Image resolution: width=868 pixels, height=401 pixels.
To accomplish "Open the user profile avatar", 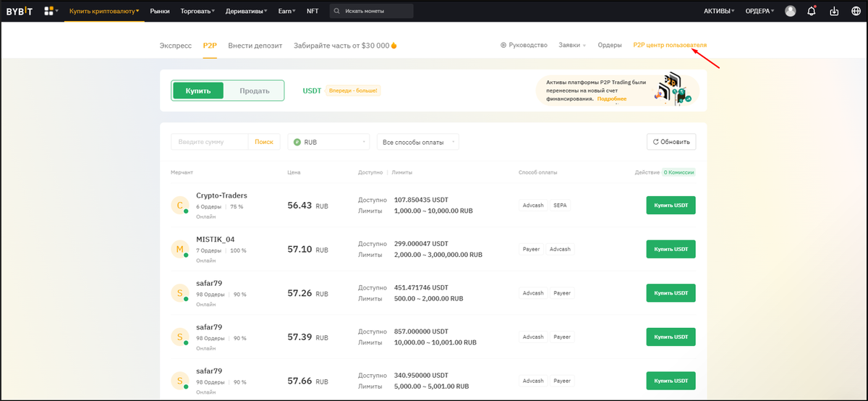I will coord(791,11).
